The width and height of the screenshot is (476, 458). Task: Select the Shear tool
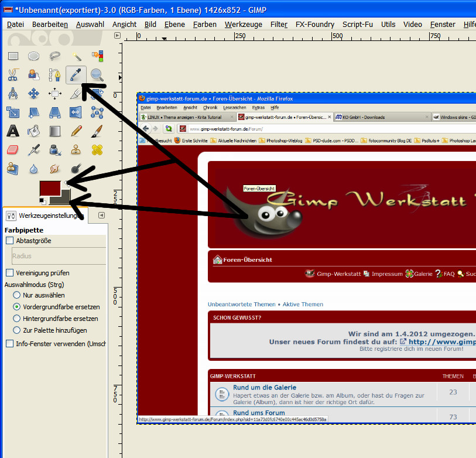[x=33, y=112]
